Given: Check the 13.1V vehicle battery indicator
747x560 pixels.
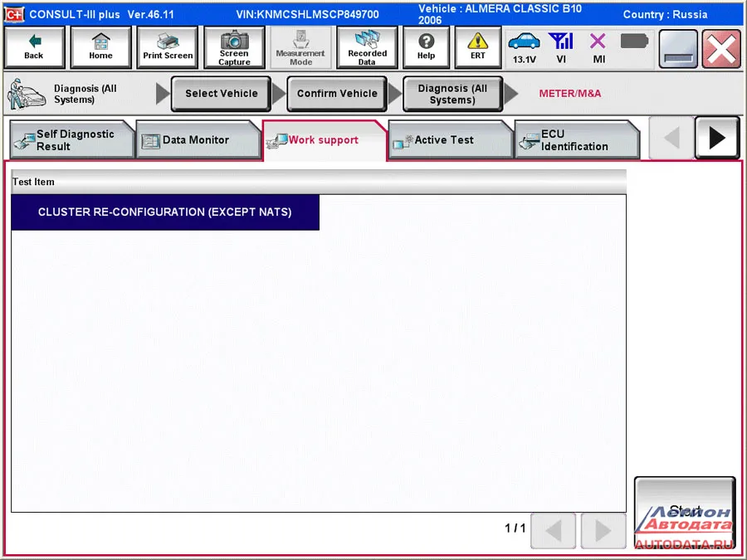Looking at the screenshot, I should 524,48.
